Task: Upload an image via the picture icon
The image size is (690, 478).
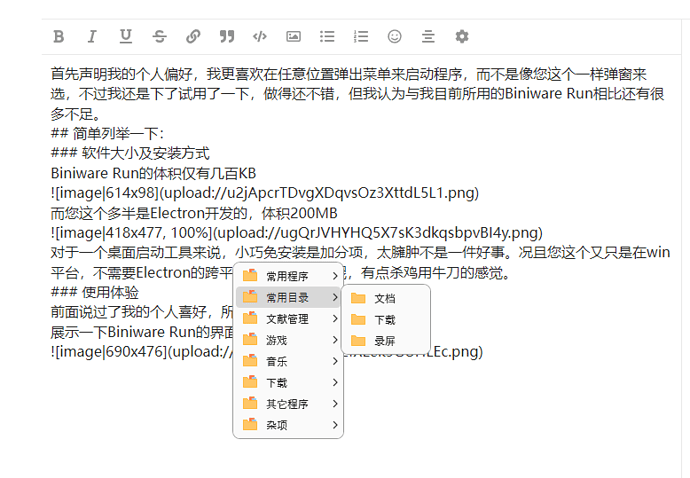Action: click(x=293, y=36)
